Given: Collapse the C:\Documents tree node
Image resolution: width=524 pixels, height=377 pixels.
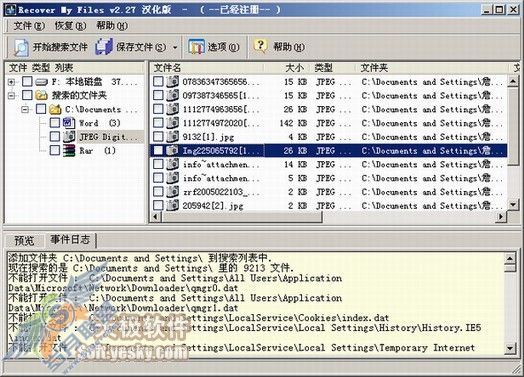Looking at the screenshot, I should (x=25, y=109).
